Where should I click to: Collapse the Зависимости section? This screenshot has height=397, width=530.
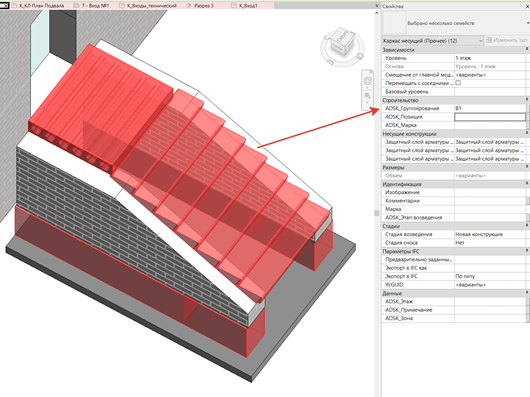527,50
